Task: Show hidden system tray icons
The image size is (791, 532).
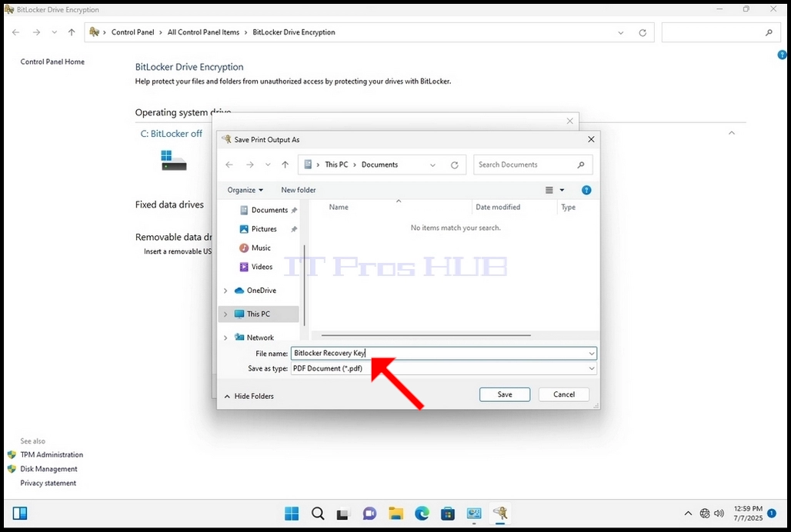Action: point(688,514)
